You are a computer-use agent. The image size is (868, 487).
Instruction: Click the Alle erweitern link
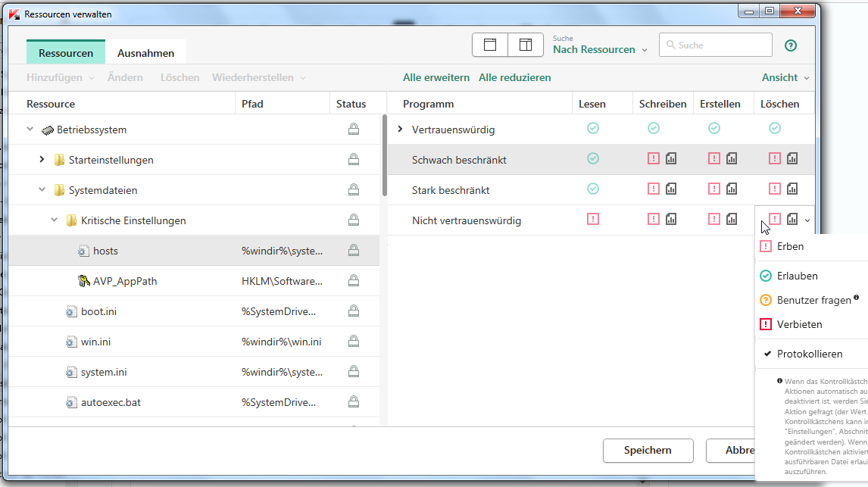click(x=436, y=77)
